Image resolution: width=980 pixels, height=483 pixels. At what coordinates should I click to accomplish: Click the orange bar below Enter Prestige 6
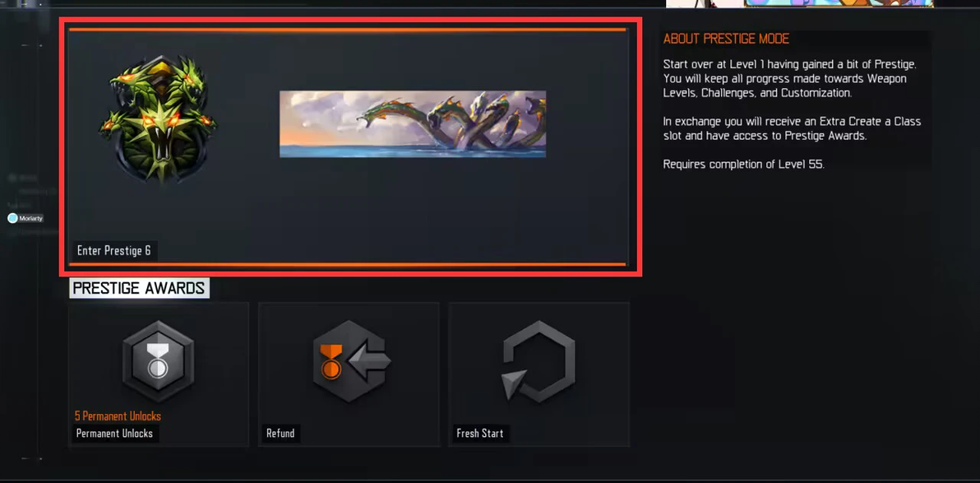348,265
